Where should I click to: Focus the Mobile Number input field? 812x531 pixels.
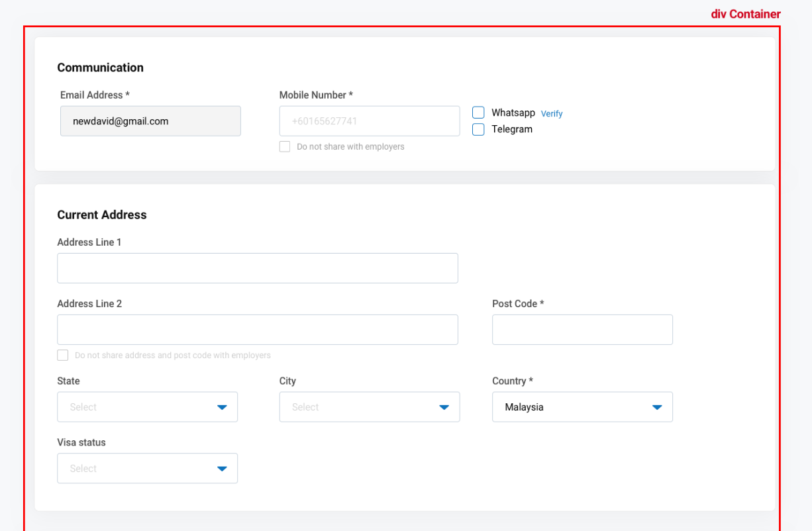tap(370, 121)
